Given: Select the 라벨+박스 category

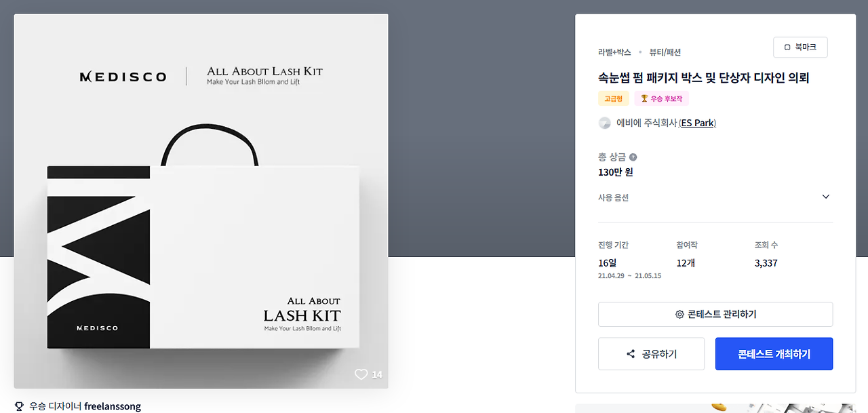Looking at the screenshot, I should 614,52.
